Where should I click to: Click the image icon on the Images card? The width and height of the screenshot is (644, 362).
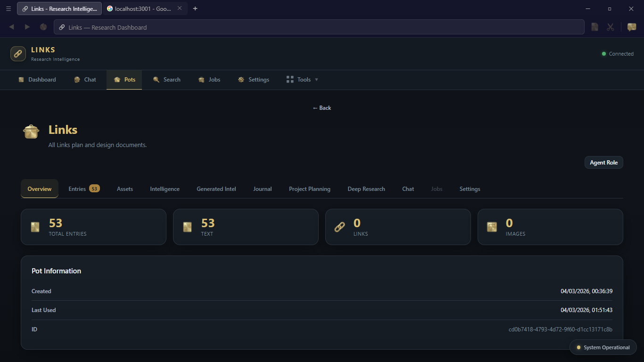(x=492, y=227)
